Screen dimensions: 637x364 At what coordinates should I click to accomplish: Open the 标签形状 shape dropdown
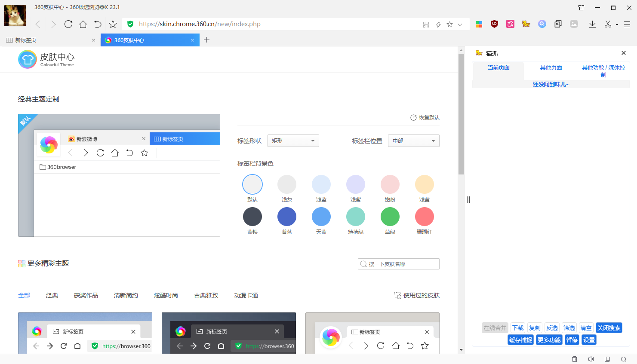click(293, 141)
